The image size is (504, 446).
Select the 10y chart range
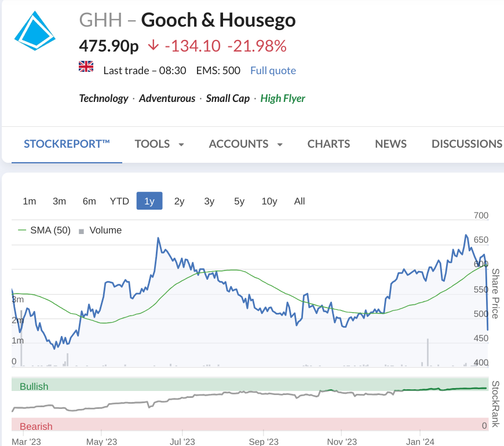[x=269, y=201]
